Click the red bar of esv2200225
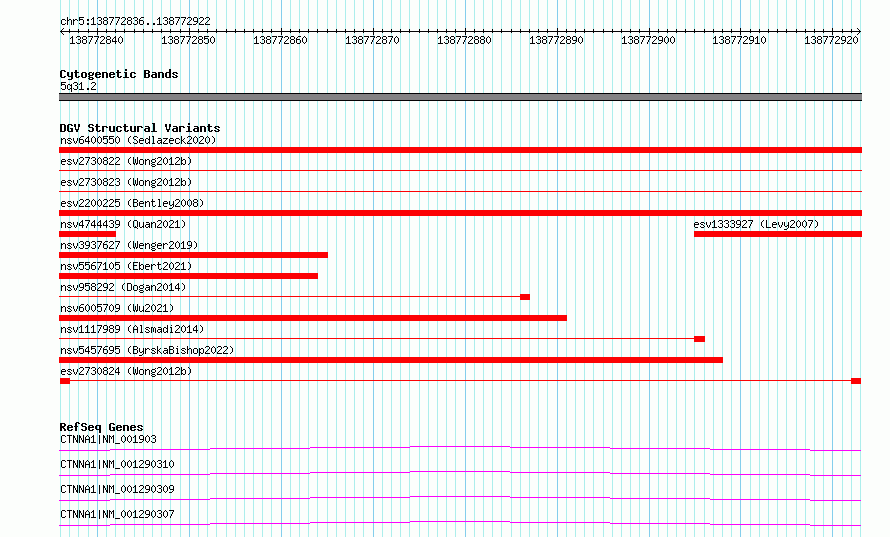Viewport: 890px width, 537px height. click(x=460, y=213)
